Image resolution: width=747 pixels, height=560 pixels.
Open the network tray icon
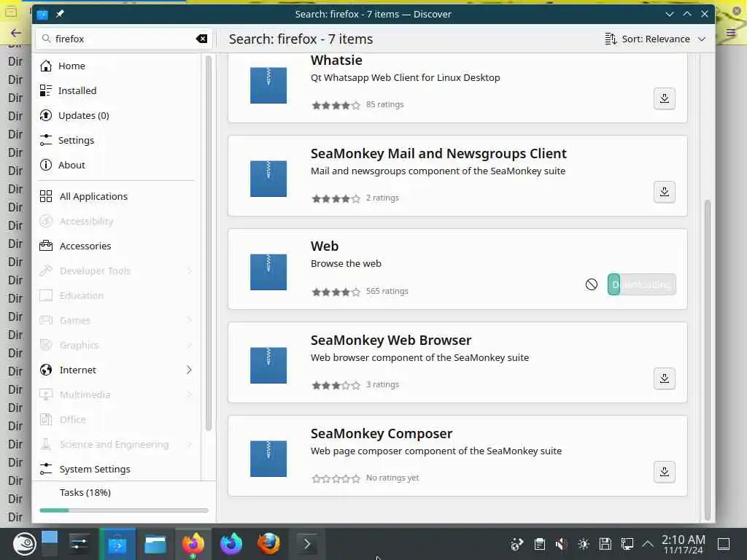point(627,544)
